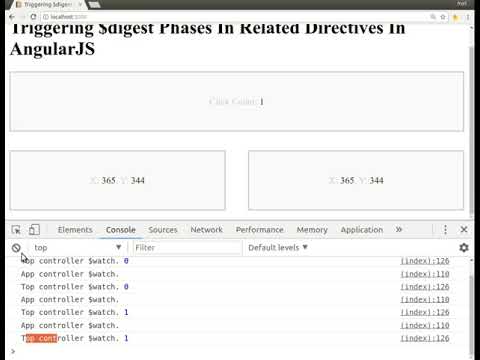The width and height of the screenshot is (480, 360).
Task: Click the console prompt input arrow
Action: point(13,351)
